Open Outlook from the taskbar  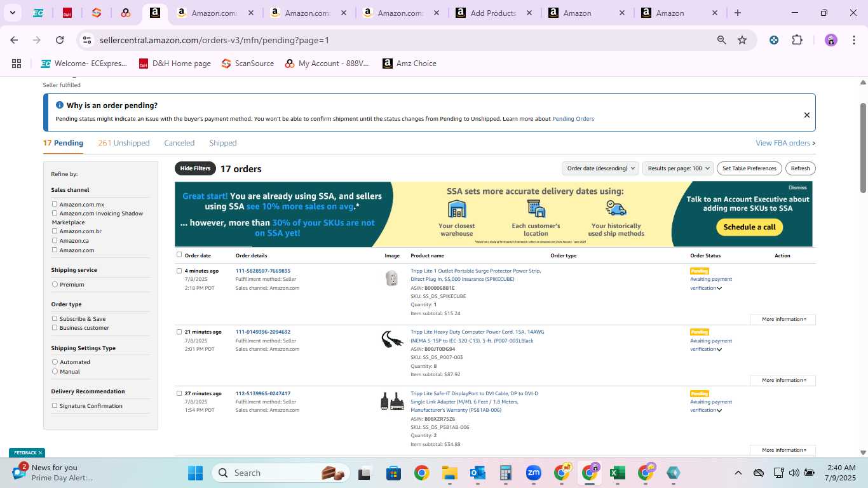478,473
